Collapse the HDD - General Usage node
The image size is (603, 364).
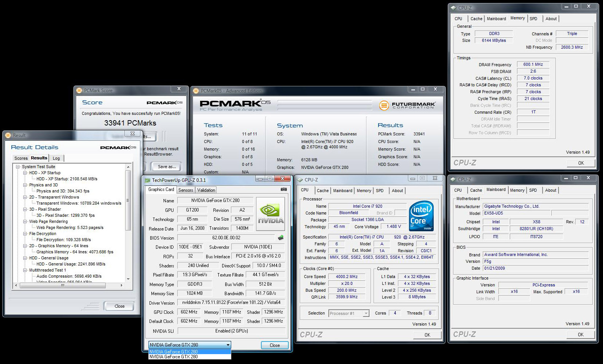click(x=25, y=258)
